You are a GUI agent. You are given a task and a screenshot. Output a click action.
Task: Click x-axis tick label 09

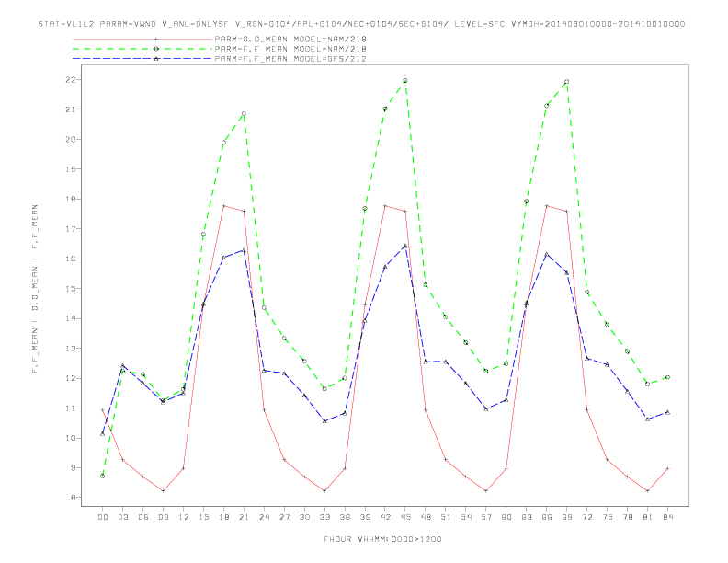163,517
